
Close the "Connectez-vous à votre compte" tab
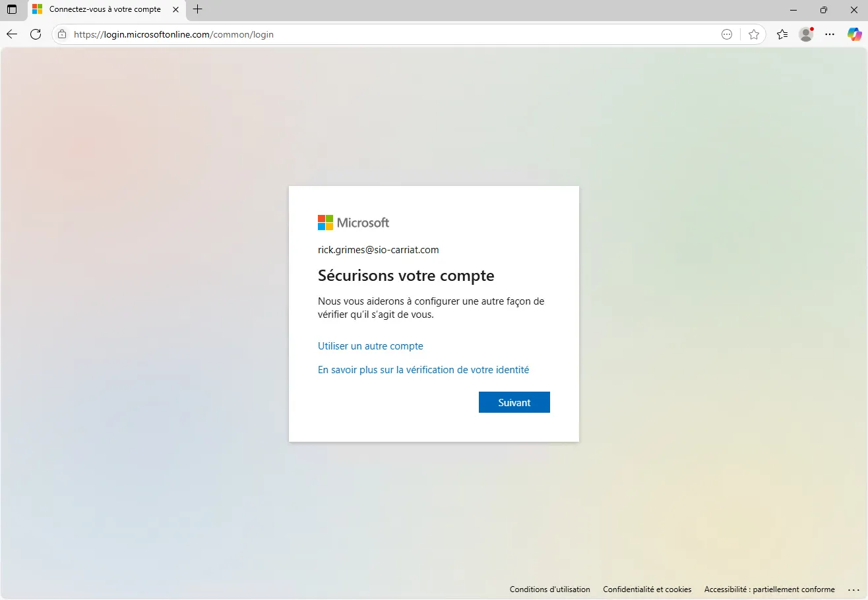click(x=175, y=10)
